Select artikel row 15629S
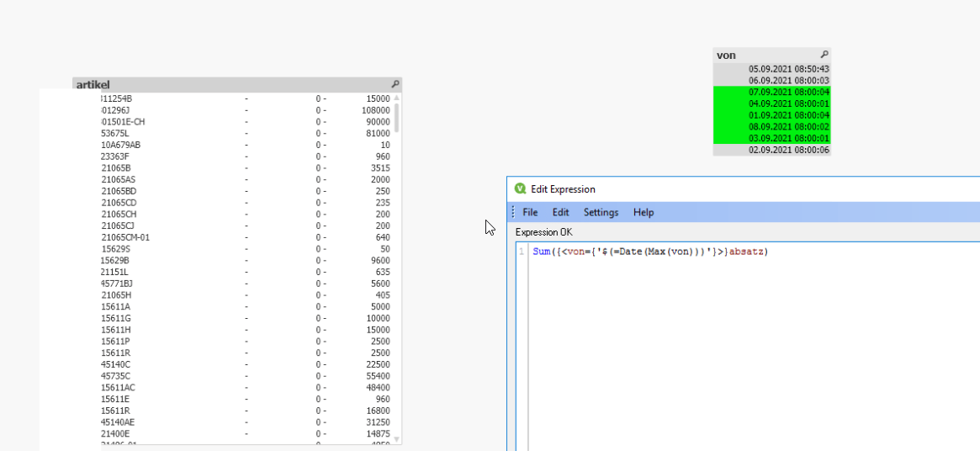Screen dimensions: 980x472 click(246, 249)
